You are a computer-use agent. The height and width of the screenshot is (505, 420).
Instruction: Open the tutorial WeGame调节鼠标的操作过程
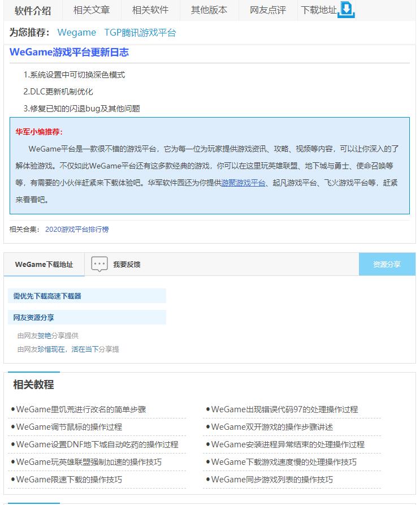(x=69, y=427)
